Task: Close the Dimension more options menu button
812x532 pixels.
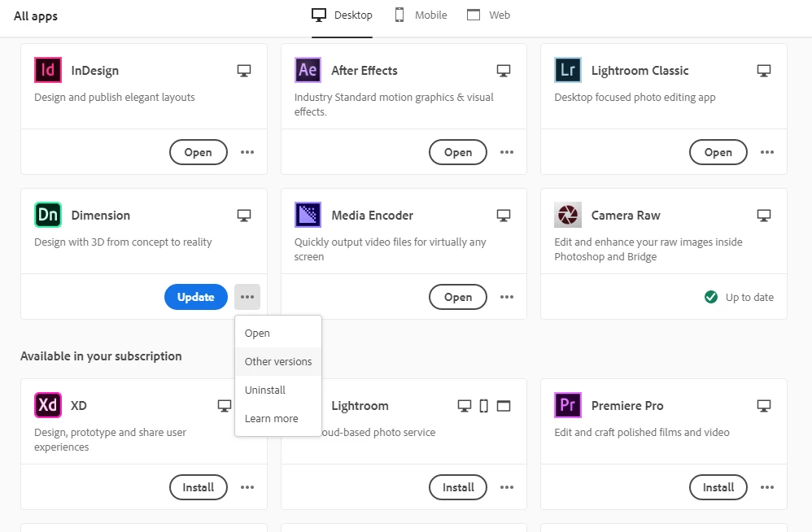Action: 247,297
